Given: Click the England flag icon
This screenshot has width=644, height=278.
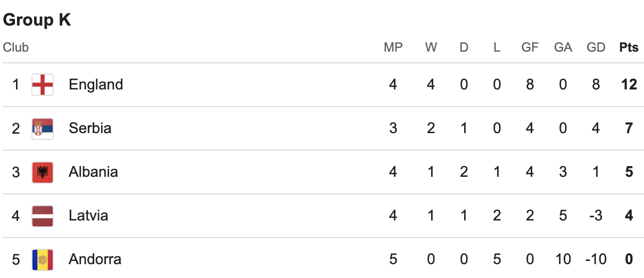Looking at the screenshot, I should [43, 85].
